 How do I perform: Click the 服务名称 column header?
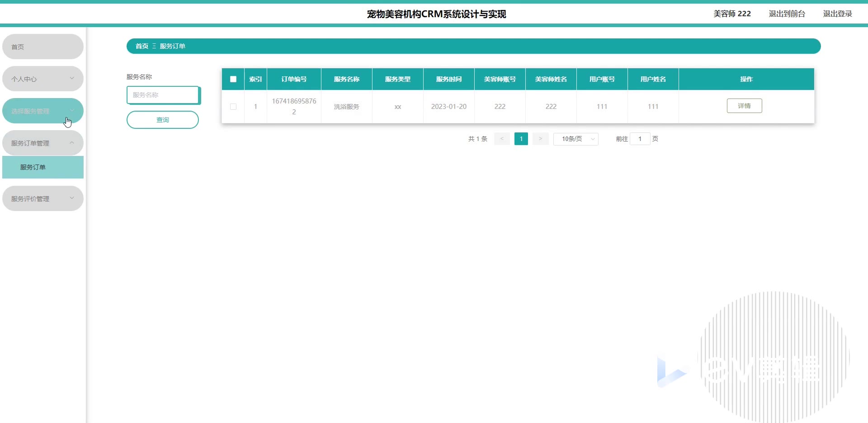[347, 79]
